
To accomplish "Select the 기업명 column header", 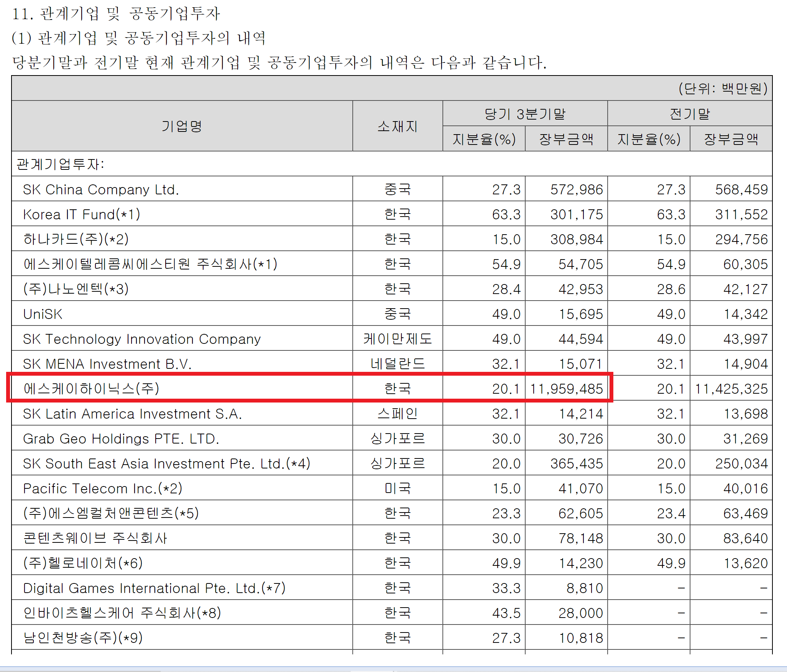I will [x=182, y=126].
